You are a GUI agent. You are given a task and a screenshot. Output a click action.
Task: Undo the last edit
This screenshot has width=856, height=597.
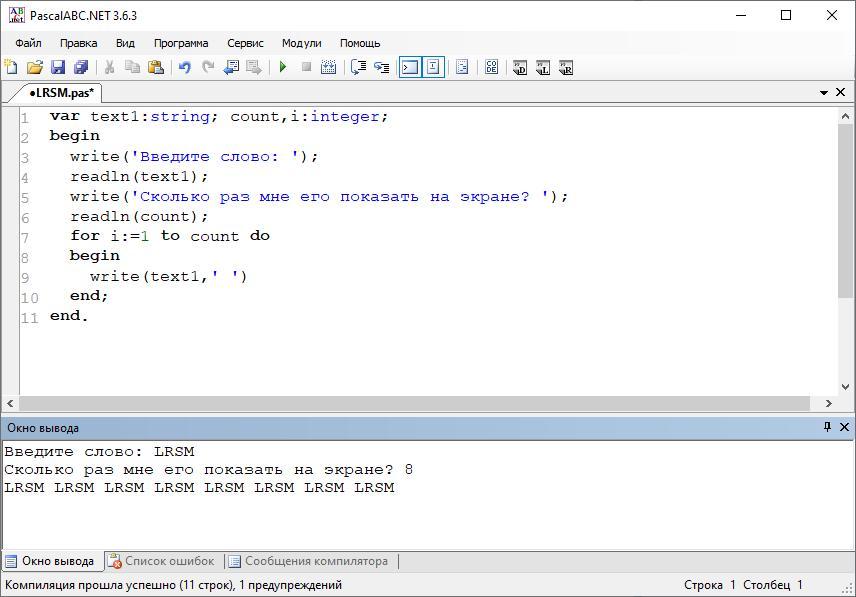point(185,67)
